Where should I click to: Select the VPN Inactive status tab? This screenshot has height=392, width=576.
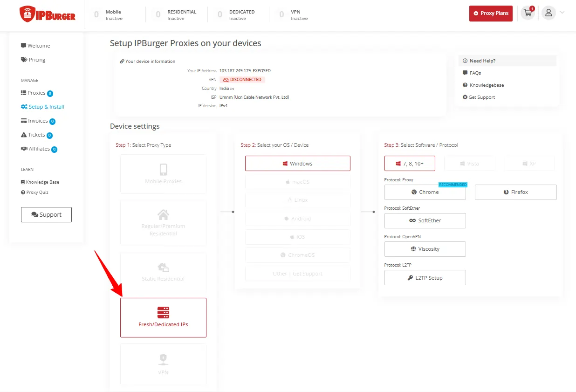click(x=294, y=15)
